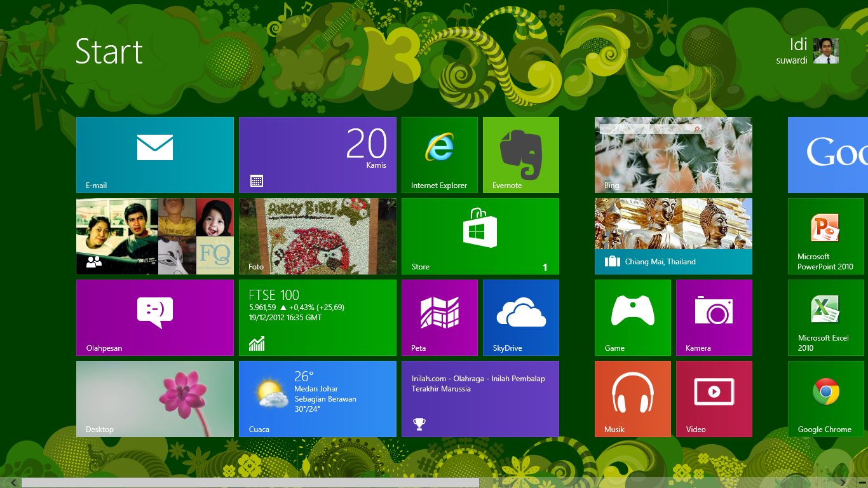Open the Olahpesan messaging tile
The width and height of the screenshot is (868, 488).
tap(155, 318)
